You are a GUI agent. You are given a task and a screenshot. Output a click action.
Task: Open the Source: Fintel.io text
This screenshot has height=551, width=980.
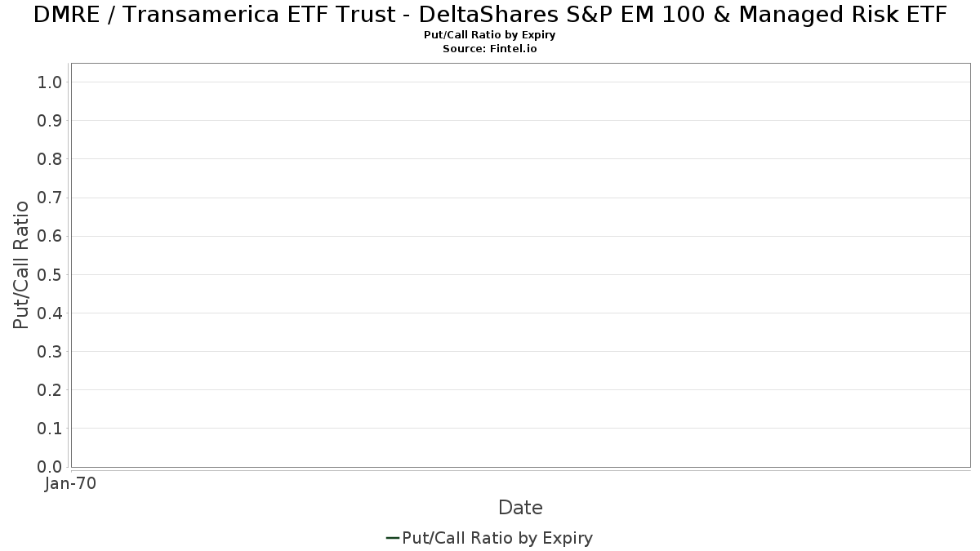pos(490,49)
